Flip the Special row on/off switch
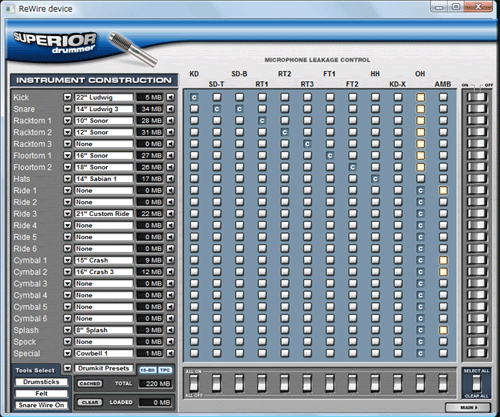Viewport: 500px width, 417px height. 477,353
